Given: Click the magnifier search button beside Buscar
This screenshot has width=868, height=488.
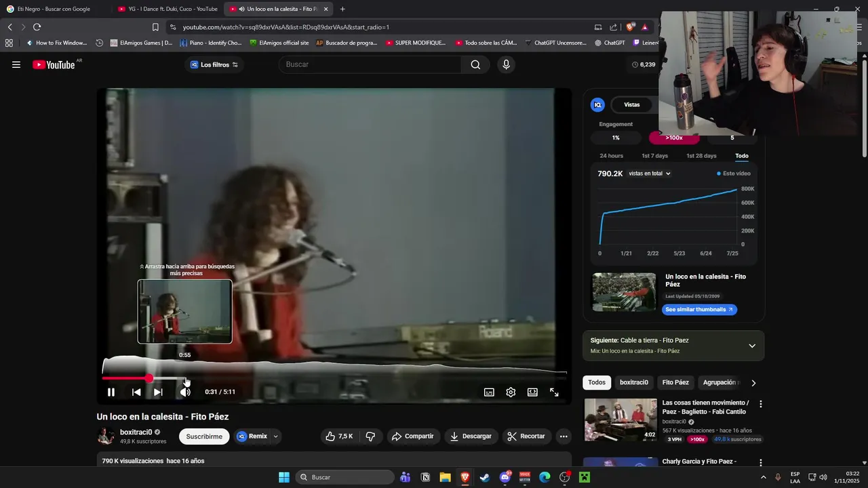Looking at the screenshot, I should coord(475,64).
